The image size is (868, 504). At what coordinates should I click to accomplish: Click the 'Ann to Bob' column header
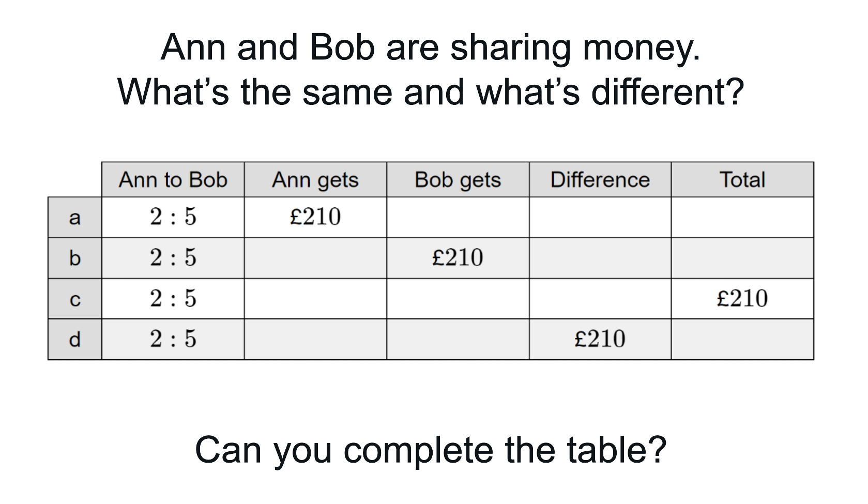click(173, 180)
